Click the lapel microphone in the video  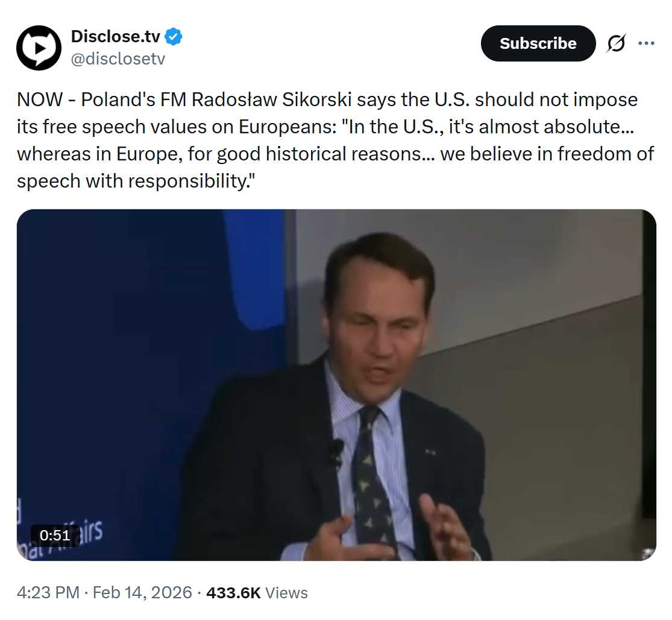[x=336, y=451]
